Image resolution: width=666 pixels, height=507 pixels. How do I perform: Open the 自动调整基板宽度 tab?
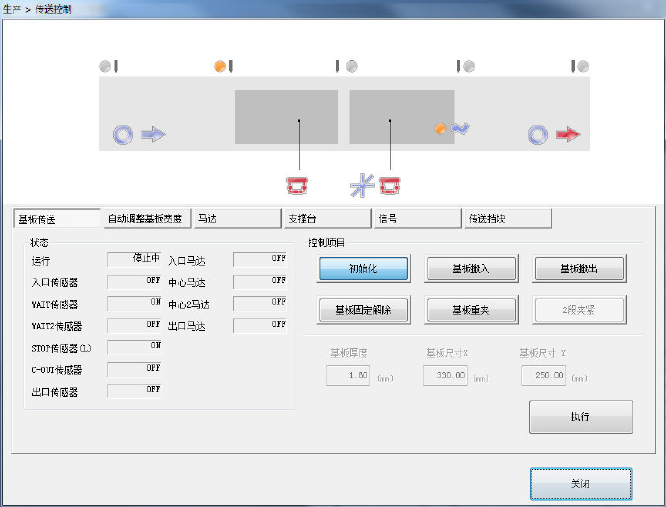click(147, 219)
